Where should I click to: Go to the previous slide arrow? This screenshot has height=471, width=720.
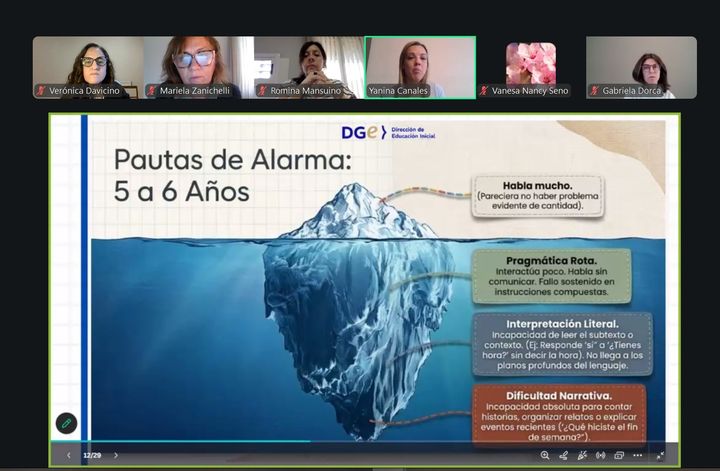[x=69, y=455]
